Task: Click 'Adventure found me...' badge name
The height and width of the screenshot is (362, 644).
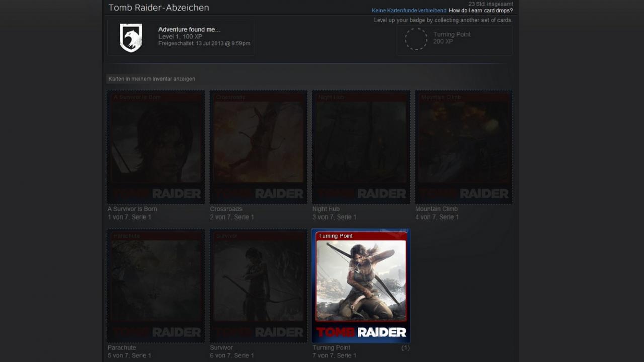Action: (x=189, y=30)
